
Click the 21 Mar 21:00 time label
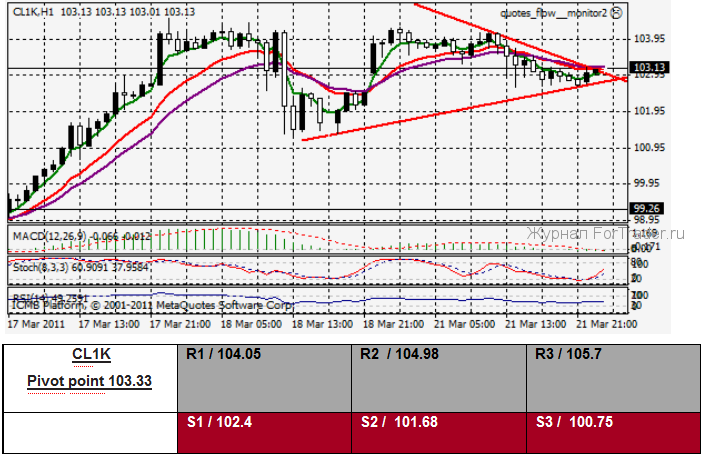tap(607, 324)
